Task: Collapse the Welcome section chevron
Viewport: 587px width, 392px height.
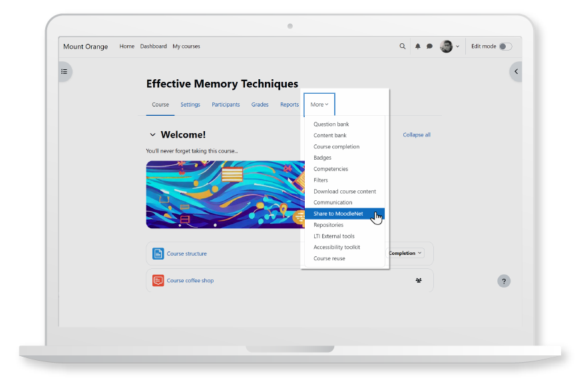Action: 152,134
